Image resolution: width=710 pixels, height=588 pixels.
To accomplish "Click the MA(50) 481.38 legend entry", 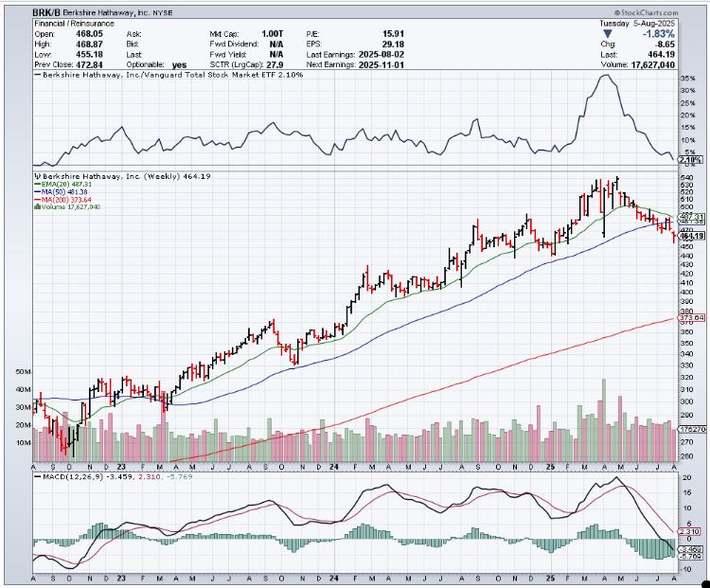I will pyautogui.click(x=63, y=192).
